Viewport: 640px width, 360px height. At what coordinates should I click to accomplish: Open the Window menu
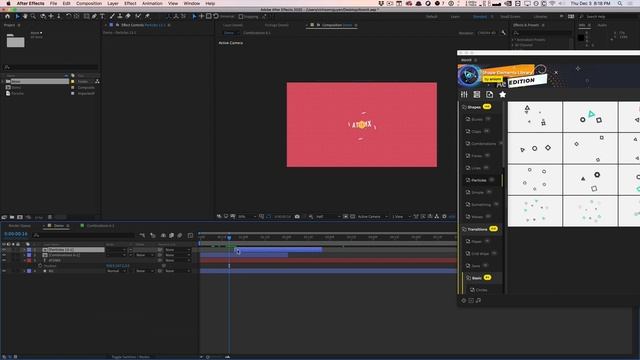191,3
